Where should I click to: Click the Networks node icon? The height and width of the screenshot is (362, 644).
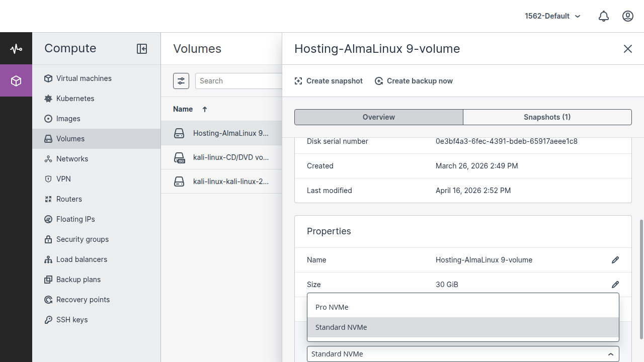click(48, 159)
